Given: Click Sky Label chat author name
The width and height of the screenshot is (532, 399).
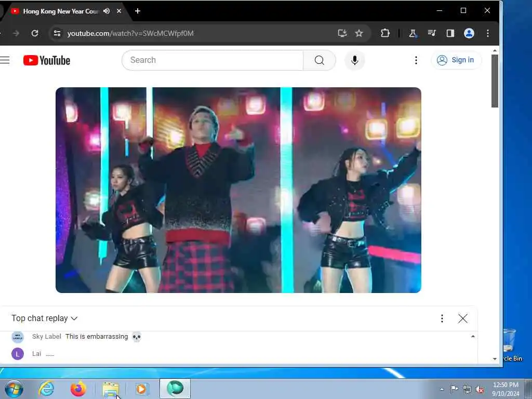Looking at the screenshot, I should 46,336.
